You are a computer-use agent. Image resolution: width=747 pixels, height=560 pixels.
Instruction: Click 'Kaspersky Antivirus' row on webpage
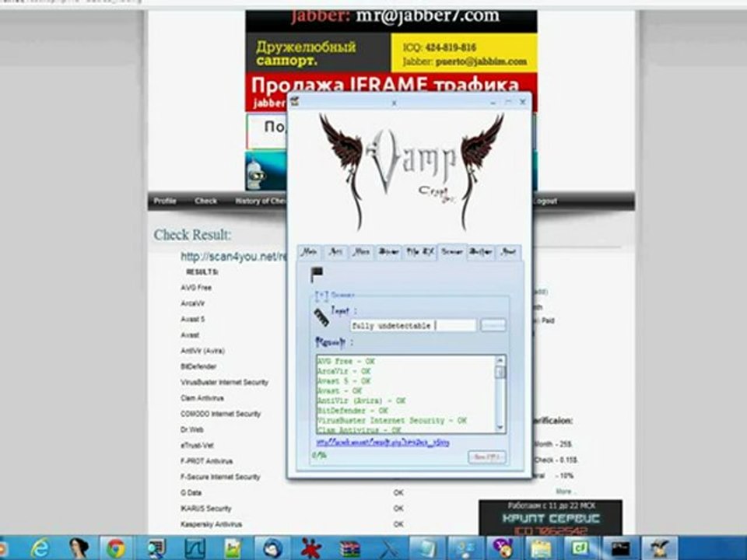coord(211,524)
